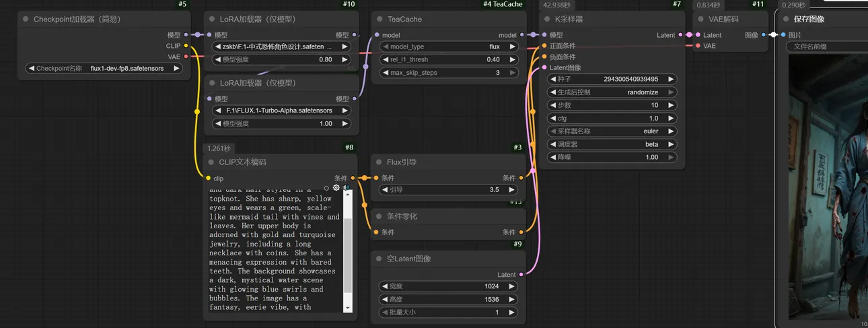868x328 pixels.
Task: Open the 采样器名称 euler dropdown
Action: point(612,131)
